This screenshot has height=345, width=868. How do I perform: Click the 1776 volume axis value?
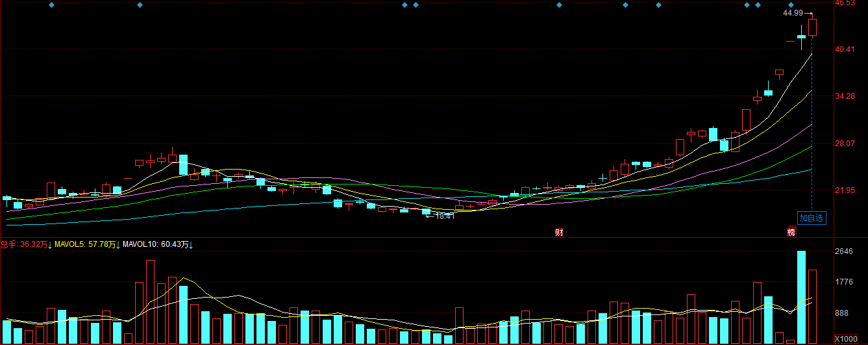(x=843, y=282)
